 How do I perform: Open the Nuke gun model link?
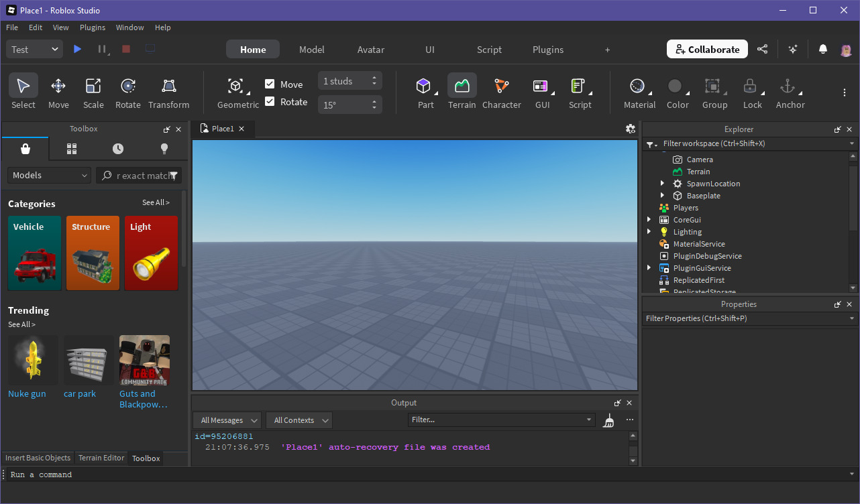27,393
